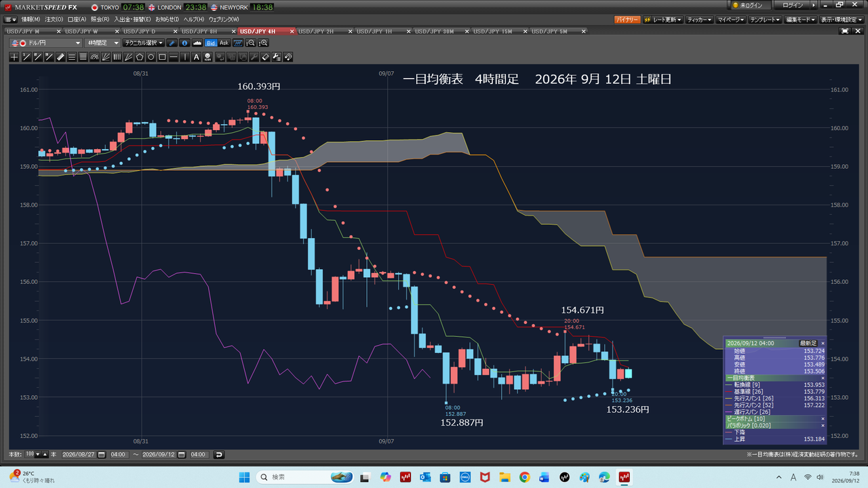Select the pentagon shape drawing tool
The image size is (868, 488).
[140, 57]
